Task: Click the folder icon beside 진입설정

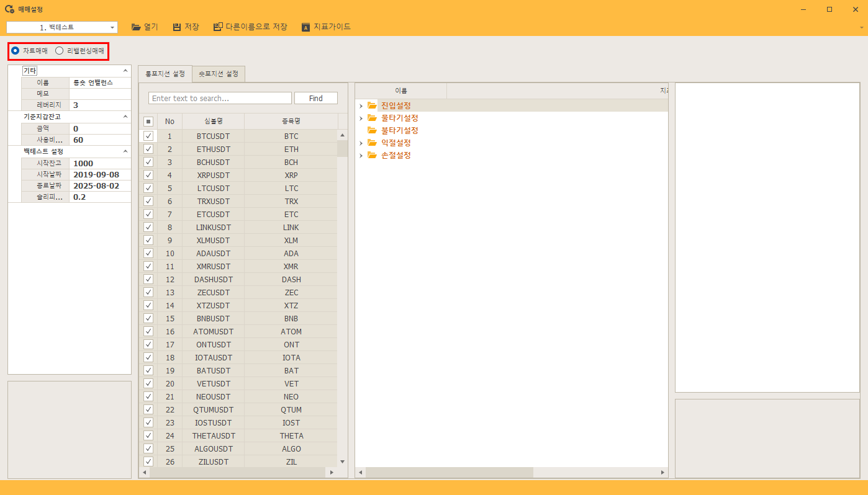Action: 372,105
